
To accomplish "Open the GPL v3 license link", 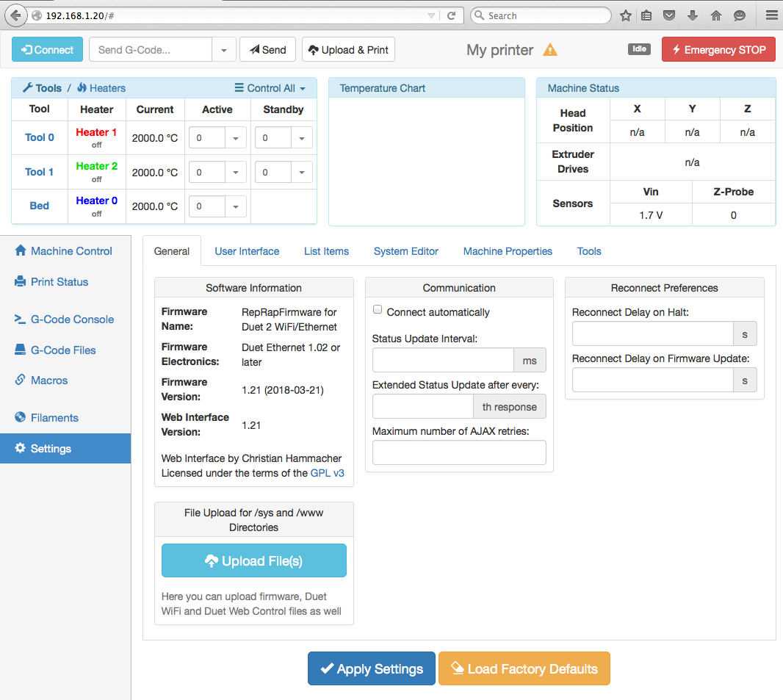I will [328, 473].
